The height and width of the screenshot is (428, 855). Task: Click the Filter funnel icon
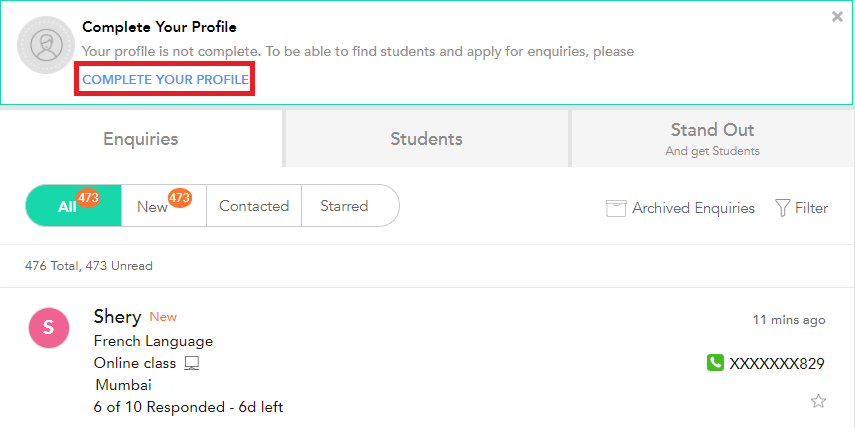[x=781, y=208]
